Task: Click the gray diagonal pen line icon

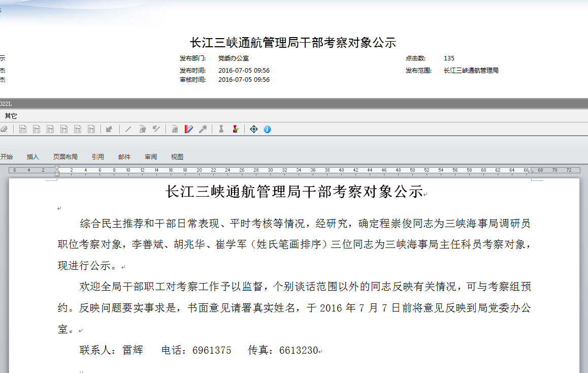Action: click(x=128, y=130)
